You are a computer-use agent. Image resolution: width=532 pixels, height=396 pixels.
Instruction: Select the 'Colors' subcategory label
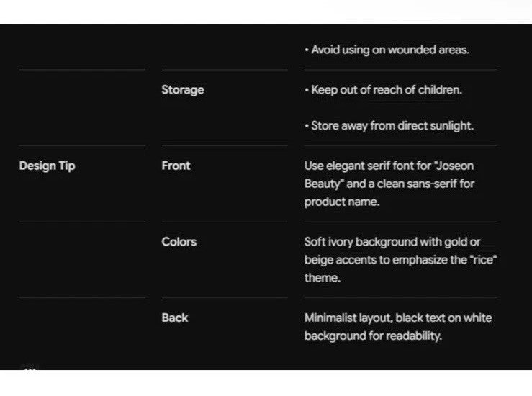pos(179,242)
